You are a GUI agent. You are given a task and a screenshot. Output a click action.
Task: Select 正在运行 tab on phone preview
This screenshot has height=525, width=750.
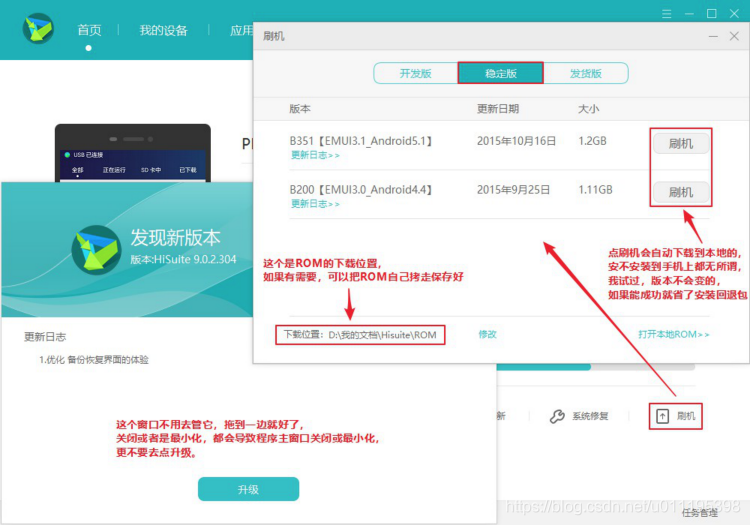[114, 170]
